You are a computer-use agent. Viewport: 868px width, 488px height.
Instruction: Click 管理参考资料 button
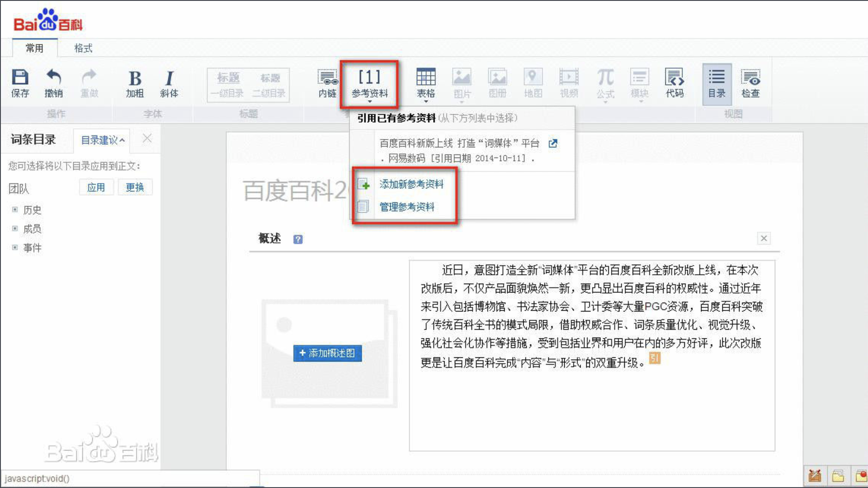click(x=407, y=206)
